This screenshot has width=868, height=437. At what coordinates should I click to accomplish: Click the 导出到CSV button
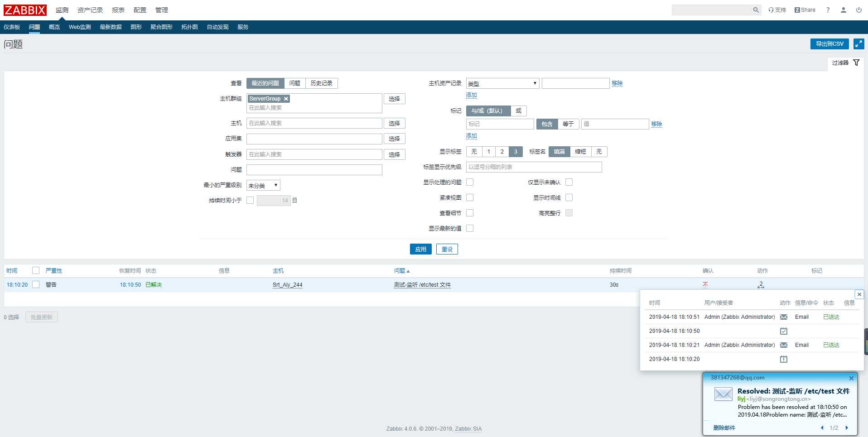[829, 43]
